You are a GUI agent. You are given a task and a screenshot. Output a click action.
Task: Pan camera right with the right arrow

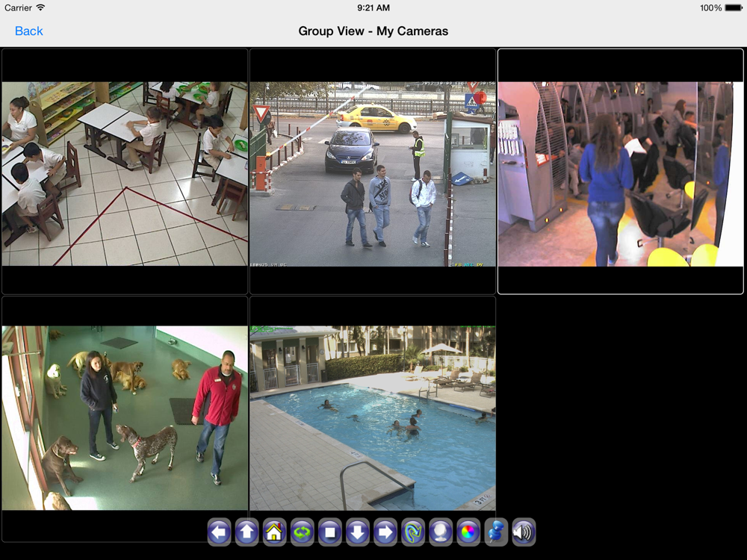pos(385,532)
